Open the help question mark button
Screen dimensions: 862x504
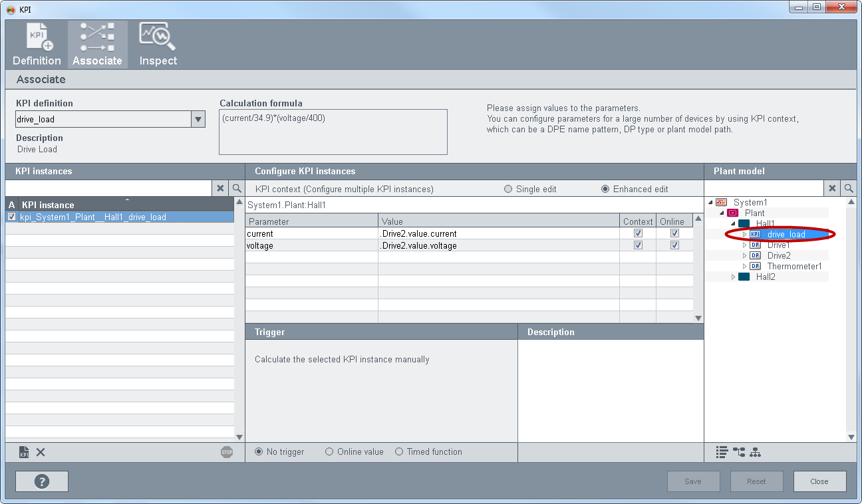pyautogui.click(x=41, y=481)
